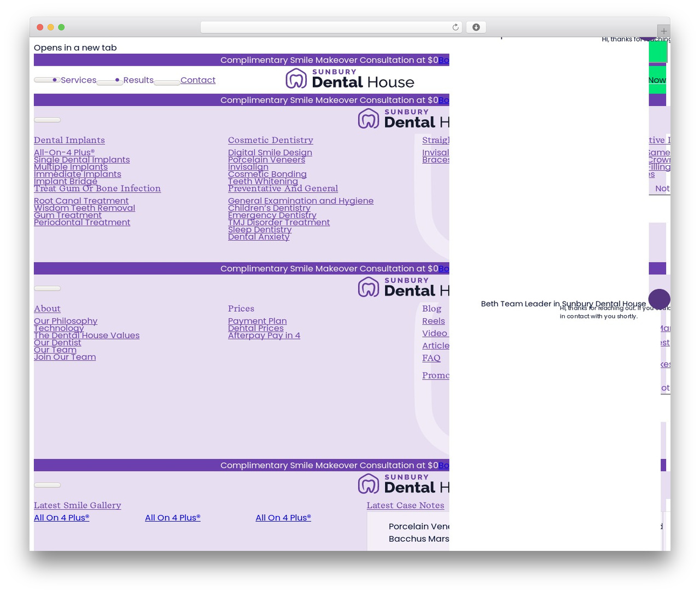Open the Implant Bridge link
This screenshot has width=700, height=593.
(66, 181)
